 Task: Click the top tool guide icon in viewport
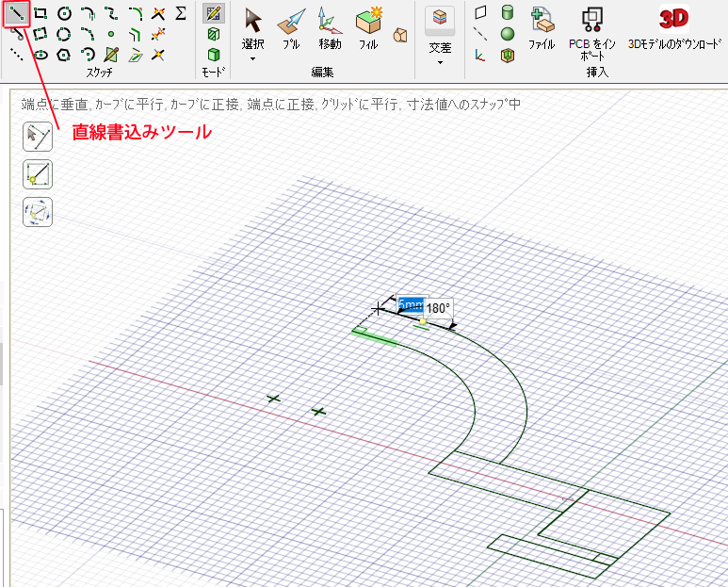pos(38,137)
